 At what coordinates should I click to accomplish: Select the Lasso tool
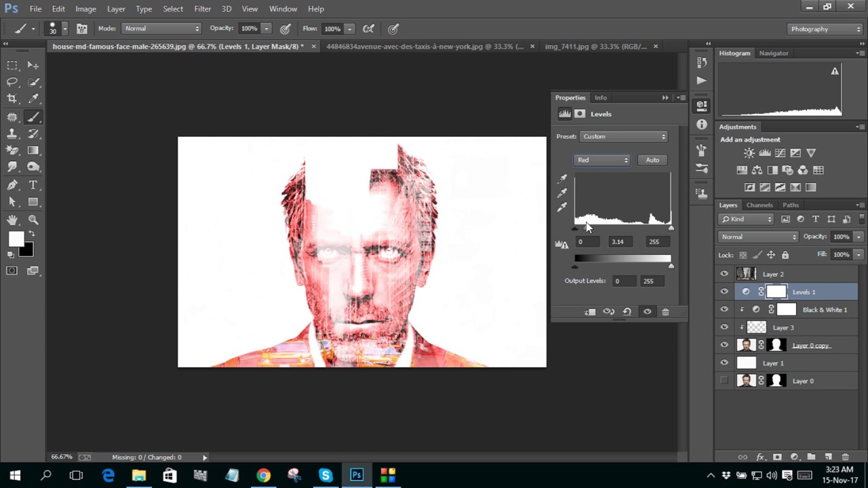point(12,82)
